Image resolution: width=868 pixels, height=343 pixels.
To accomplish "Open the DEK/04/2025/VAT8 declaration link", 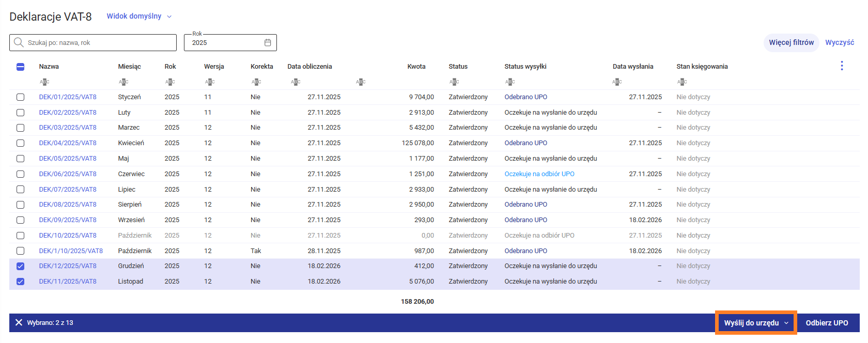I will point(68,143).
